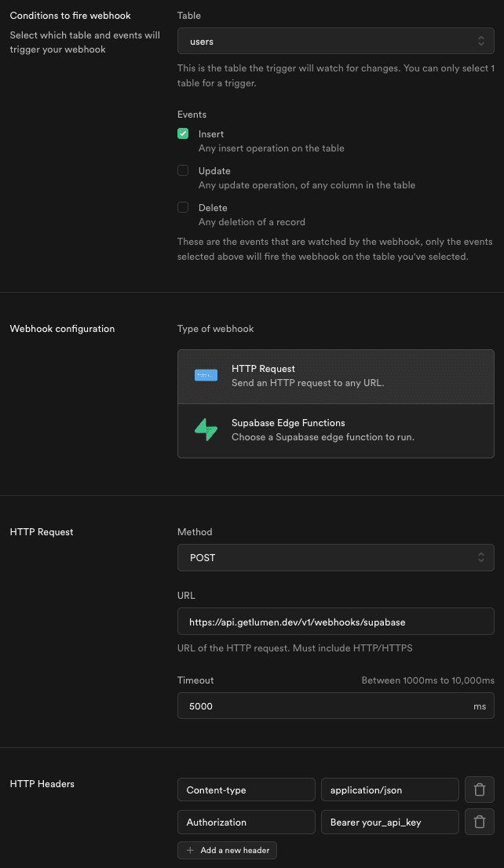Viewport: 504px width, 868px height.
Task: Open the Method dropdown showing POST
Action: (x=335, y=557)
